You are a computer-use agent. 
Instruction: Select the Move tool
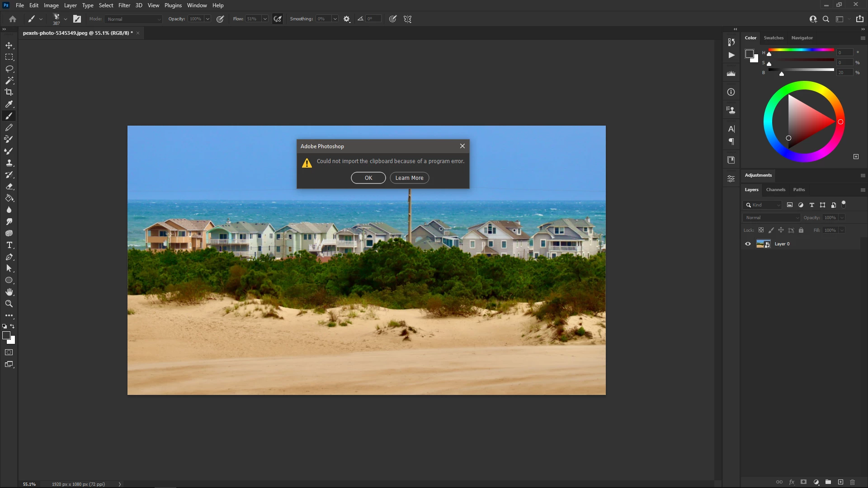(x=9, y=46)
